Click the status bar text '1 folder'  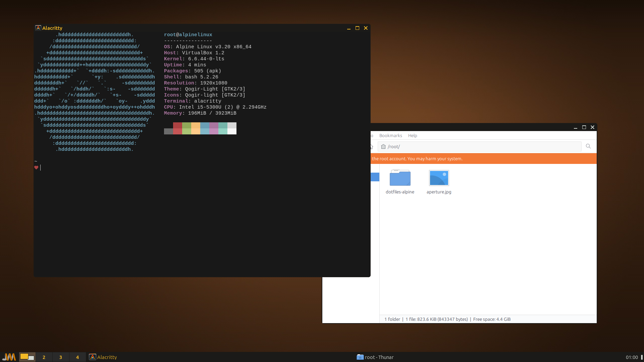click(x=392, y=319)
